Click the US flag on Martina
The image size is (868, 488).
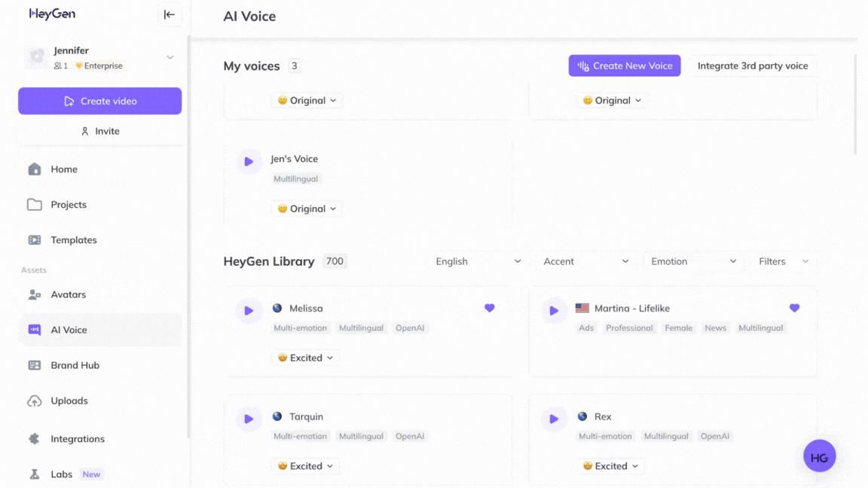582,308
